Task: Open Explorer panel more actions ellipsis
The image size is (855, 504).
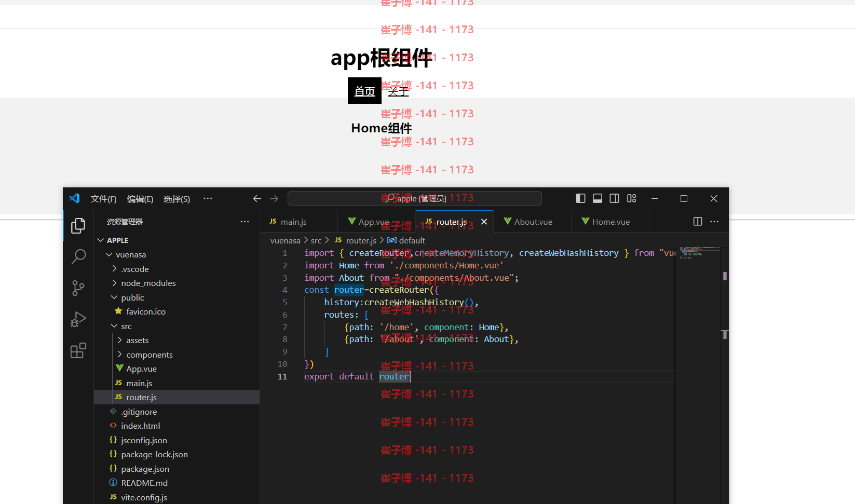Action: [x=245, y=222]
